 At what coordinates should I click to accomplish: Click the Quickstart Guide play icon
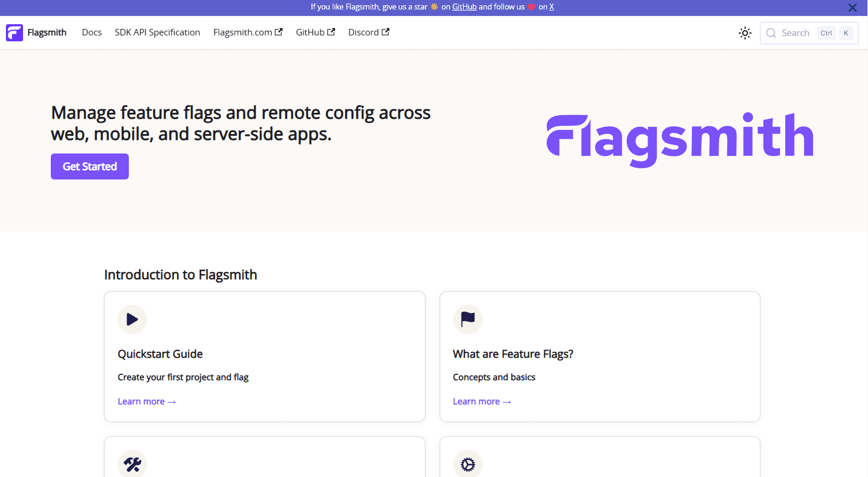coord(132,319)
